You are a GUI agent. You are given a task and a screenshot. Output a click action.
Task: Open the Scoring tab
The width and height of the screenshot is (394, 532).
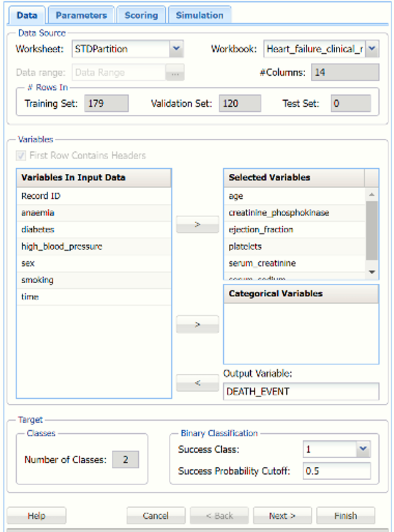pos(141,15)
